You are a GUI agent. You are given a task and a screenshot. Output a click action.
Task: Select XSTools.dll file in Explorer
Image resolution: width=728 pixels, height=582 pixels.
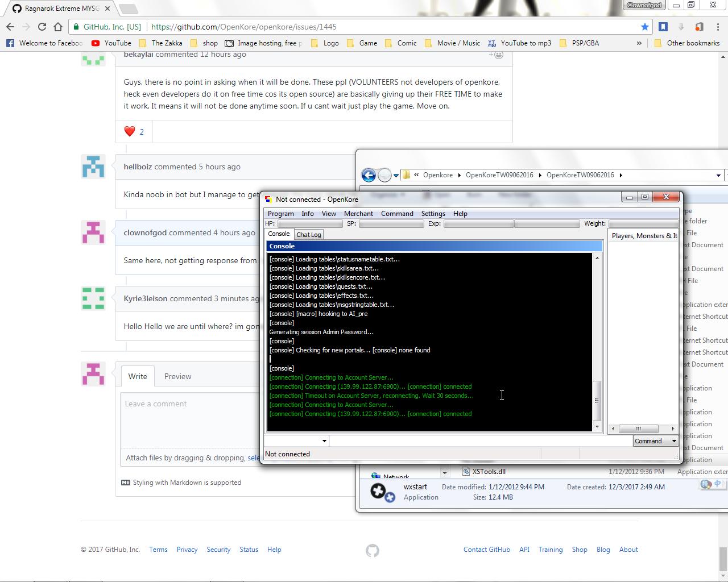tap(489, 471)
